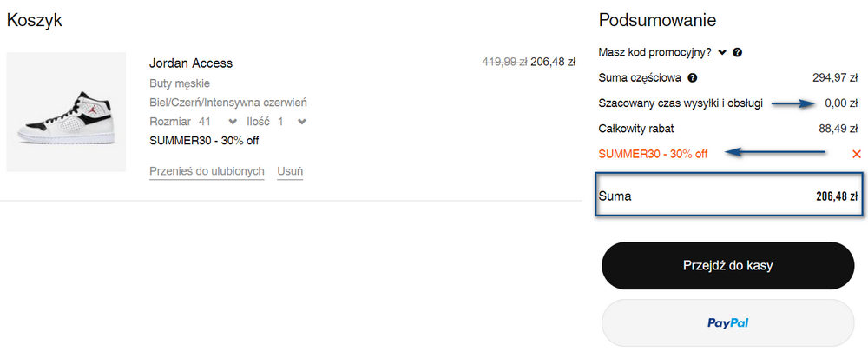This screenshot has width=868, height=352.
Task: Click the Masz kod promocyjny? label
Action: [655, 53]
